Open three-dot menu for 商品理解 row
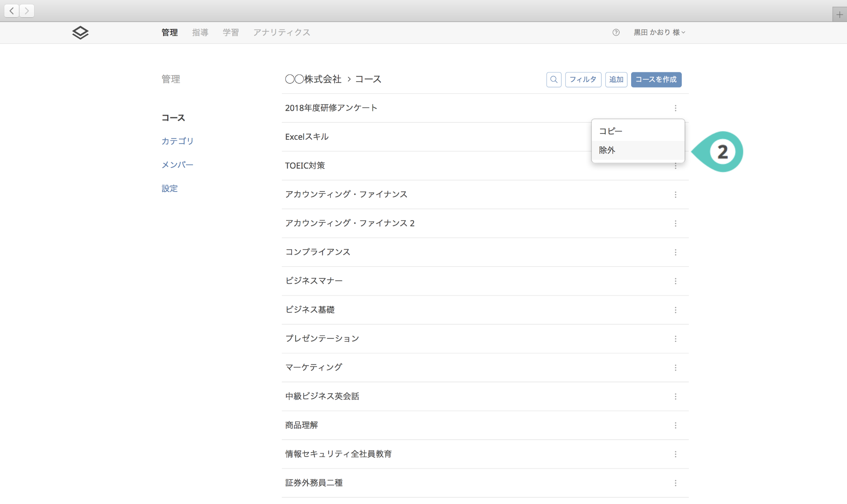The height and width of the screenshot is (504, 847). 675,425
